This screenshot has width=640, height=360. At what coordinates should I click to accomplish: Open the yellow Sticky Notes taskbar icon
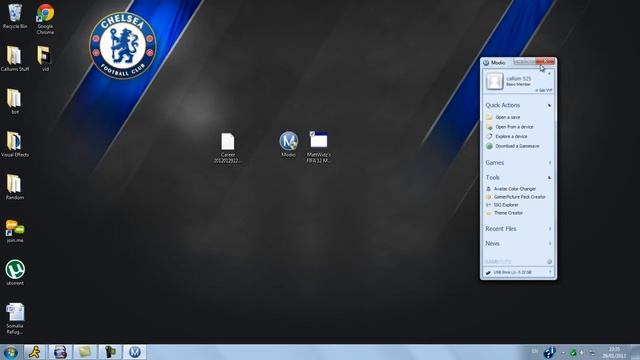tap(84, 352)
